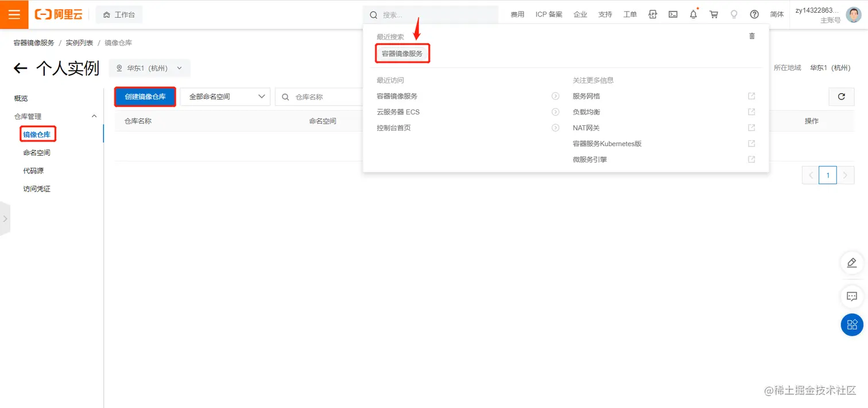The height and width of the screenshot is (408, 868).
Task: Select recent search 容器镜像服务
Action: click(402, 53)
